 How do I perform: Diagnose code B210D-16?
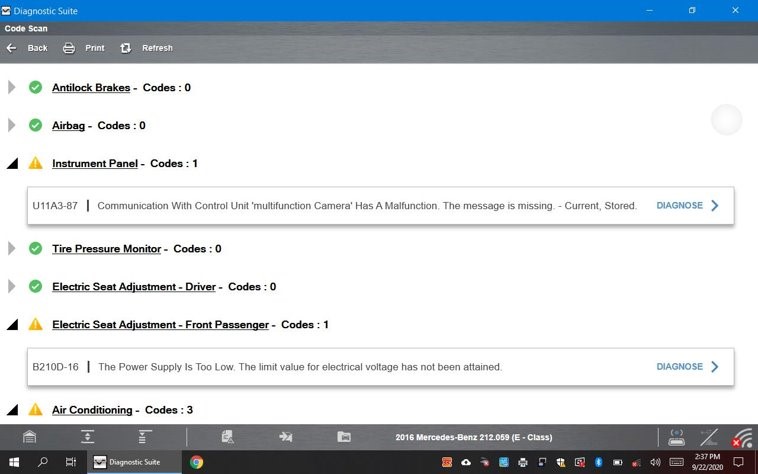687,367
